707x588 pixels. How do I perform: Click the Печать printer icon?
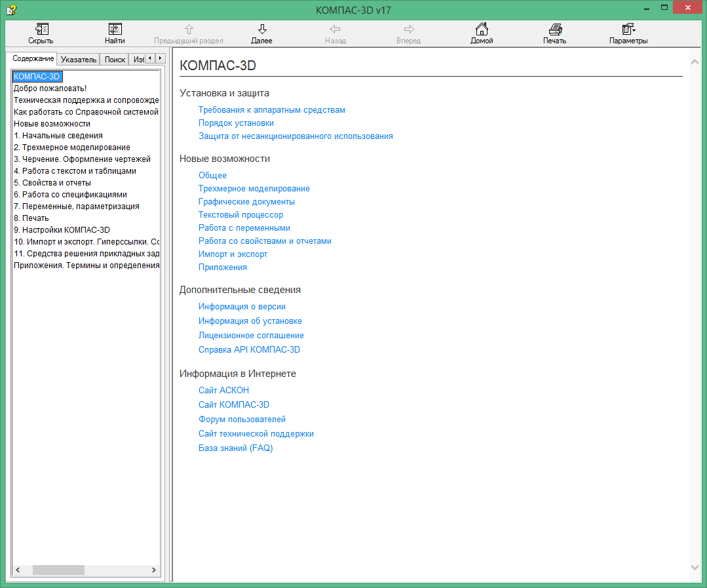click(x=555, y=29)
